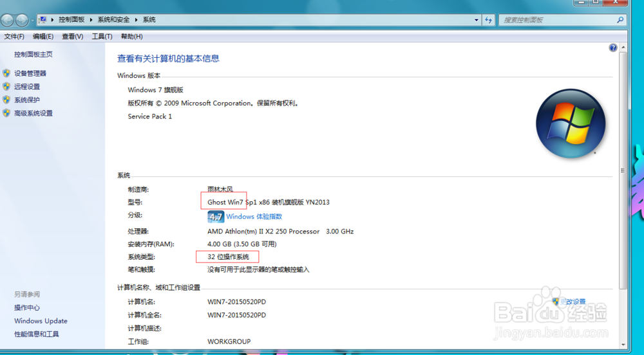Click the shield icon next to 远程设置
Viewport: 644px width, 355px height.
(x=6, y=86)
